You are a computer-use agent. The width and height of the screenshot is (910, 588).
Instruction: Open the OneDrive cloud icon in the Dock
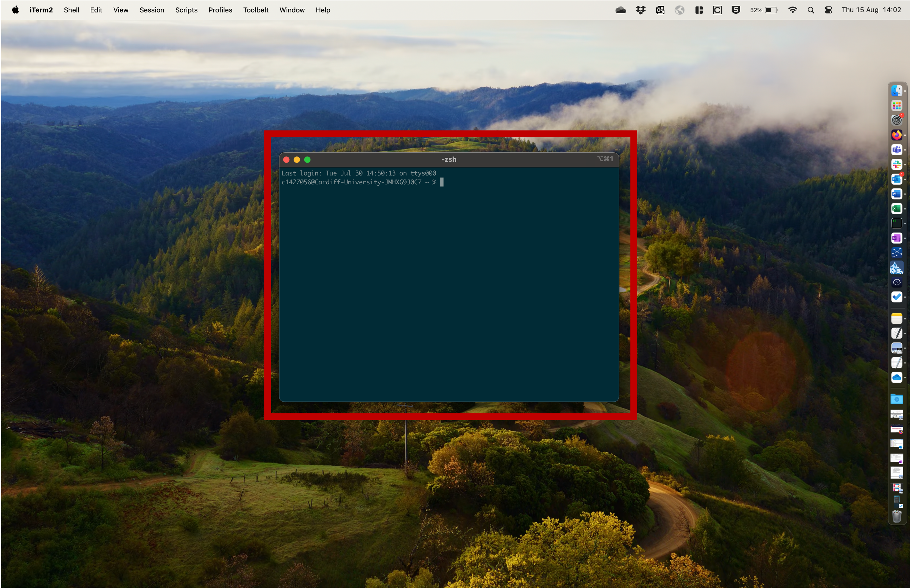coord(896,378)
